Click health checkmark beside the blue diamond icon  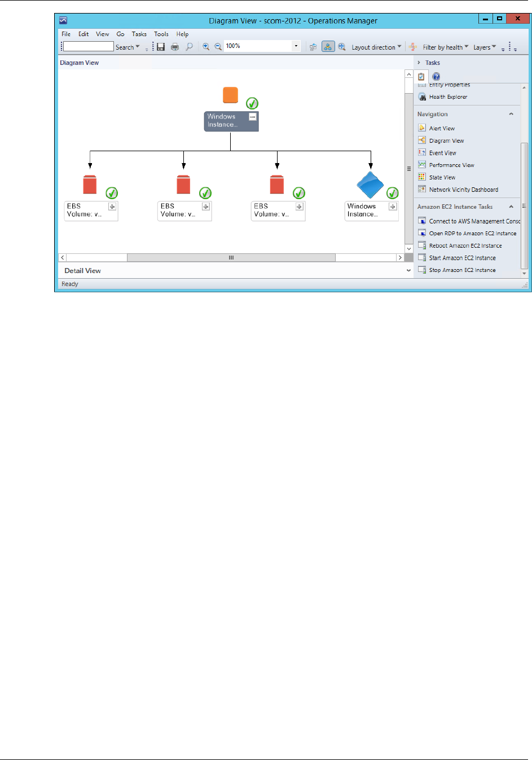coord(393,193)
